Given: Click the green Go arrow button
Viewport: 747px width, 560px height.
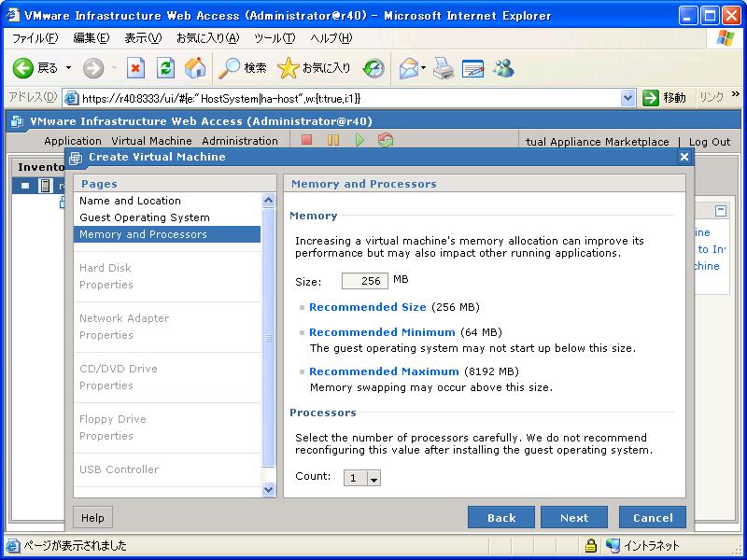Looking at the screenshot, I should [650, 98].
